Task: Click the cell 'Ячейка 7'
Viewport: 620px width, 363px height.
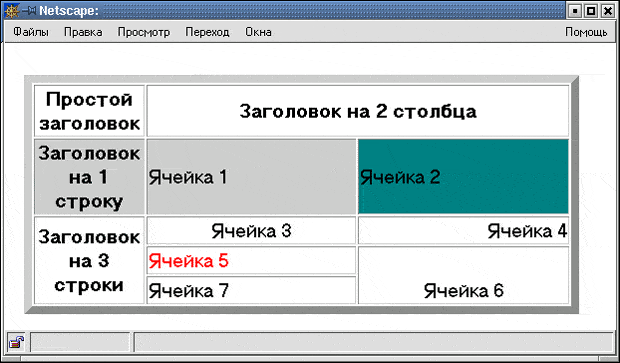Action: click(251, 290)
